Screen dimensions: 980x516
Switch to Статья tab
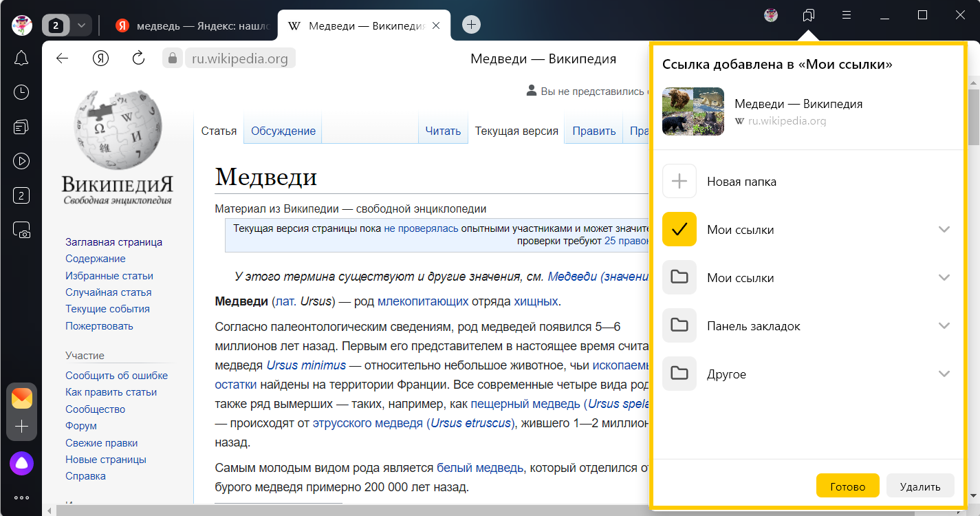[x=219, y=131]
